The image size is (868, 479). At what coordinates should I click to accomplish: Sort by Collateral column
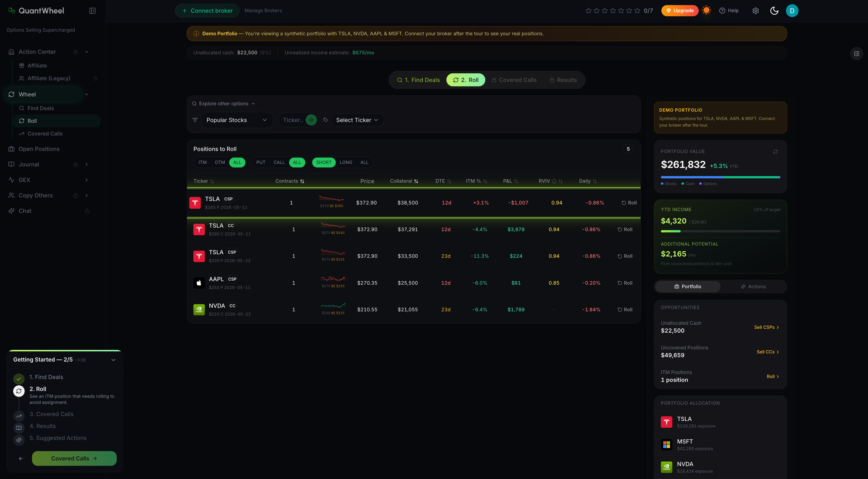404,181
